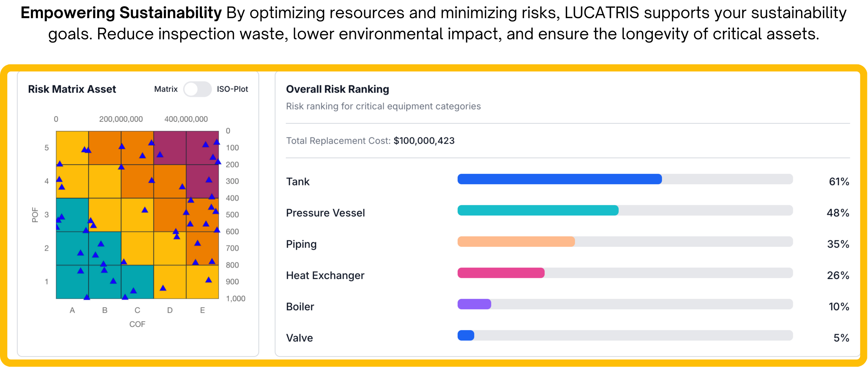Click the empty yellow cell B4

[105, 182]
